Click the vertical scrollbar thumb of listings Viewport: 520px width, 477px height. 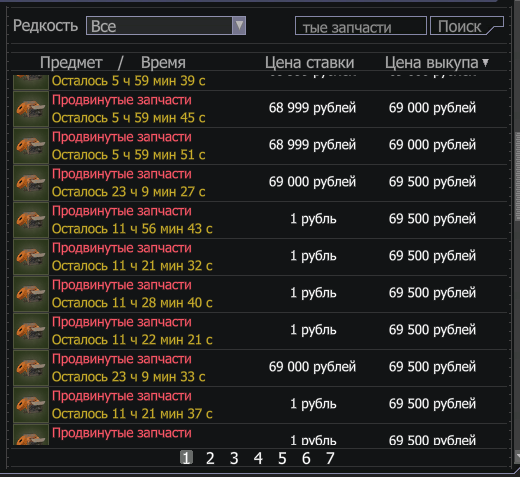pos(517,176)
